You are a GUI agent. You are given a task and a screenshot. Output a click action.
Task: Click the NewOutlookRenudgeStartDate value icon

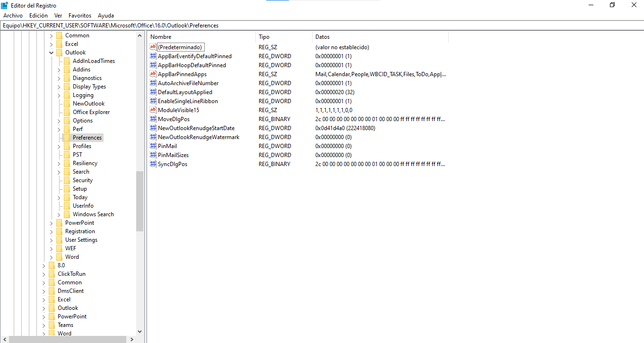[x=153, y=128]
